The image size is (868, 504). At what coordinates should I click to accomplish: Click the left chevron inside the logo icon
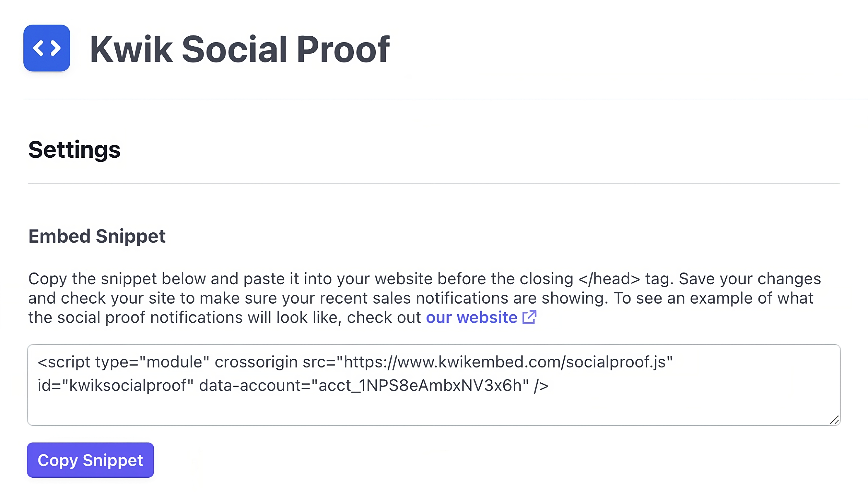[x=38, y=48]
